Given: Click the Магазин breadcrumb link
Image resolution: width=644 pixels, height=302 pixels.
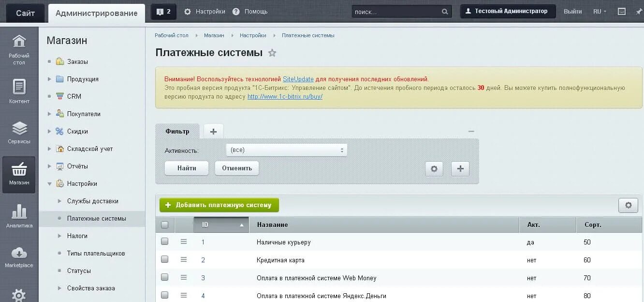Looking at the screenshot, I should coord(214,35).
